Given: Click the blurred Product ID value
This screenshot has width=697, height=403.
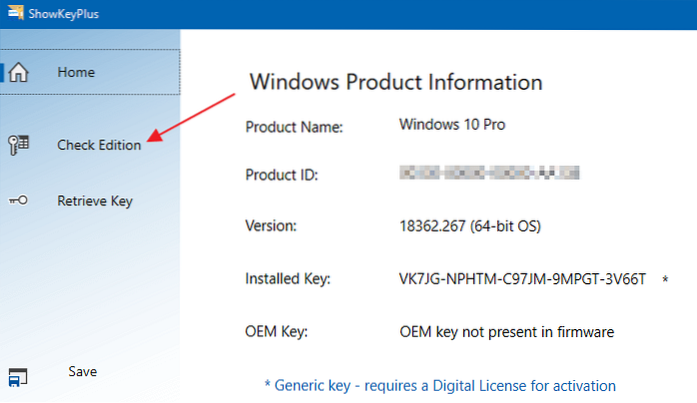Looking at the screenshot, I should click(x=489, y=172).
